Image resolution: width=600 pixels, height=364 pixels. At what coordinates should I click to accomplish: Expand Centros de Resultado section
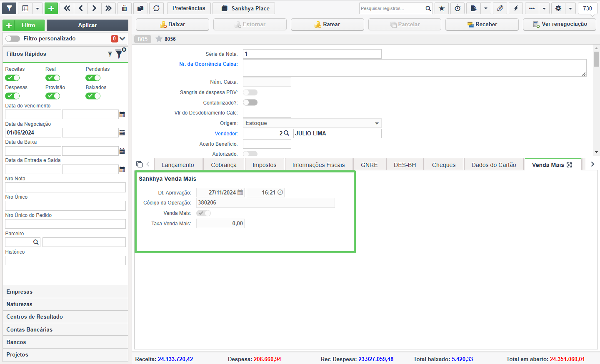(65, 317)
